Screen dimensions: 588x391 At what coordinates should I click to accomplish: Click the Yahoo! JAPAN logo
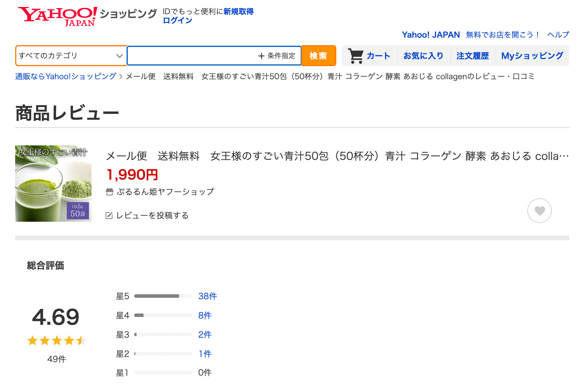click(57, 16)
